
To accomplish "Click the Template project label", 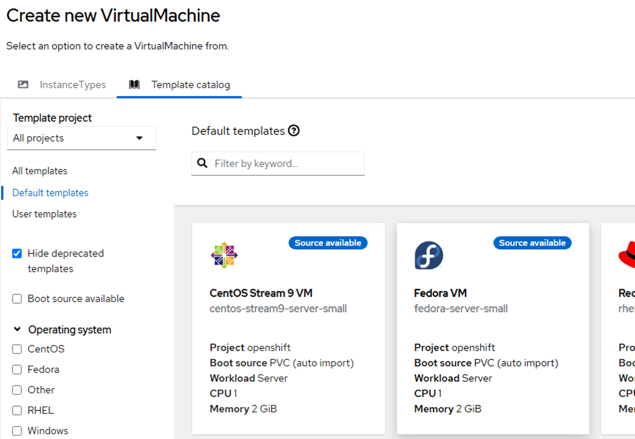I will point(52,118).
